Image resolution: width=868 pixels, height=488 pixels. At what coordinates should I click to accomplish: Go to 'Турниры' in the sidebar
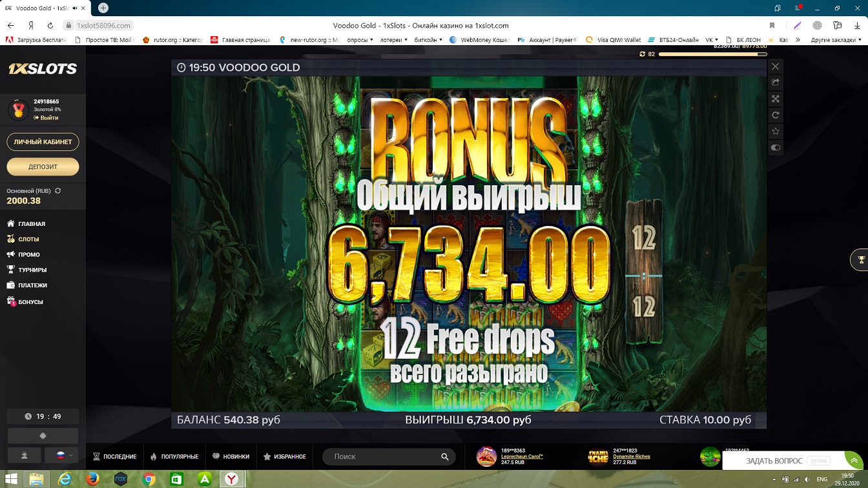[x=32, y=270]
